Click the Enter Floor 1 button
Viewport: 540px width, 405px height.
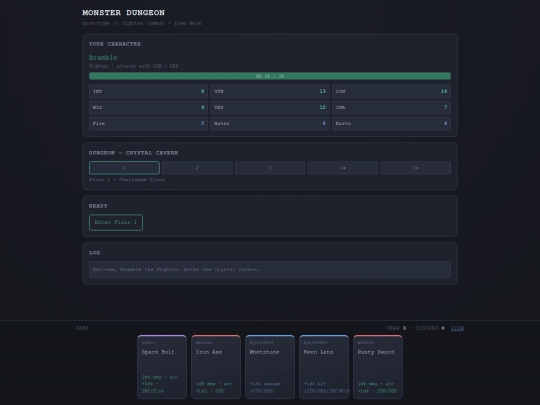click(116, 222)
